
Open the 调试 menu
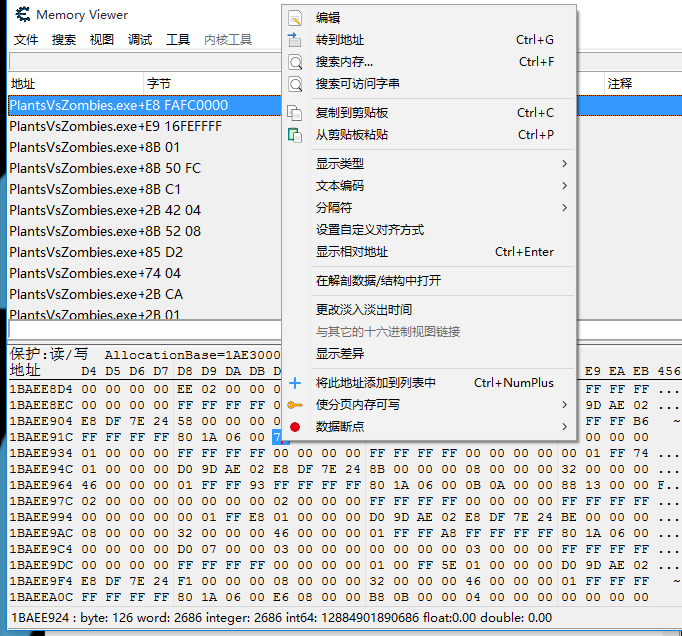(x=140, y=40)
